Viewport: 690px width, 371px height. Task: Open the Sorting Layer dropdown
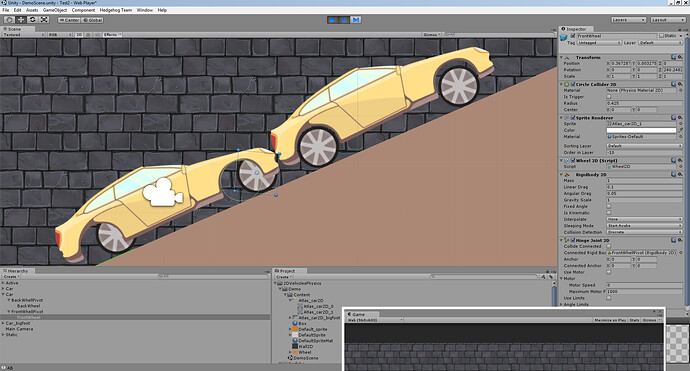coord(644,146)
